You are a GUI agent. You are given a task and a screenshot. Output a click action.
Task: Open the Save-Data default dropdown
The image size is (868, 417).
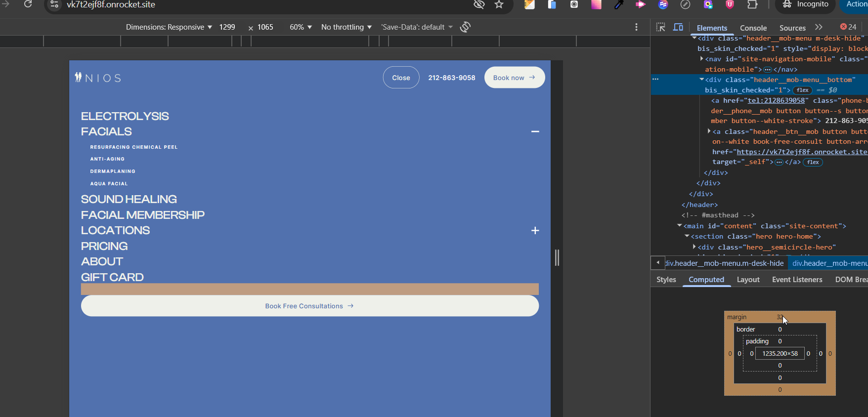pos(417,27)
